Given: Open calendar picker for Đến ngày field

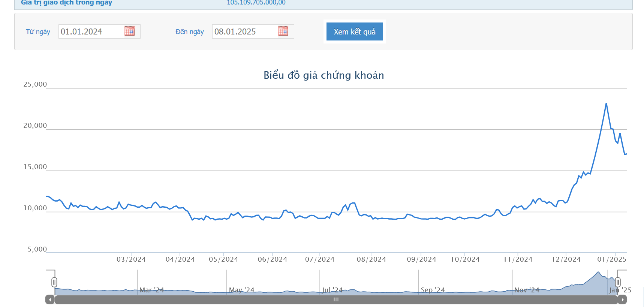Looking at the screenshot, I should point(283,31).
